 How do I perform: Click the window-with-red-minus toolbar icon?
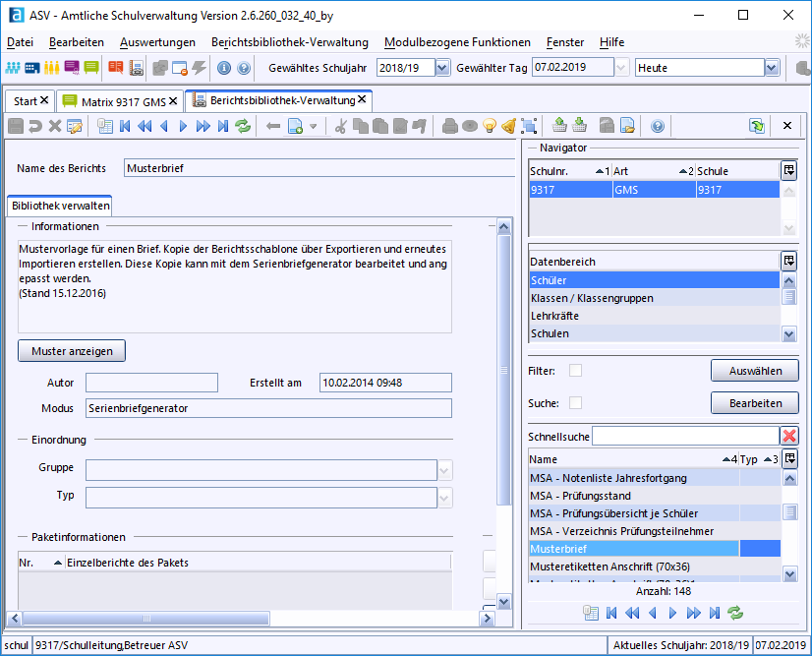click(180, 68)
